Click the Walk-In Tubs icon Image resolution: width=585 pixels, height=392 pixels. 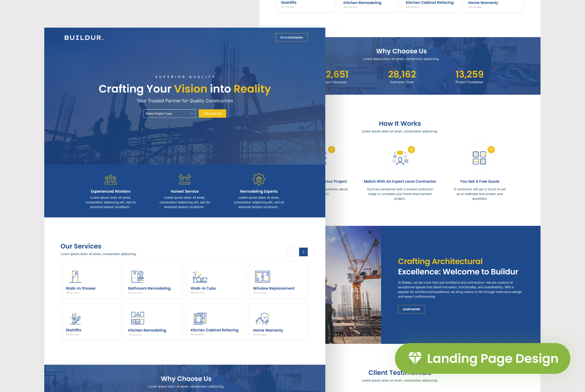pos(199,277)
